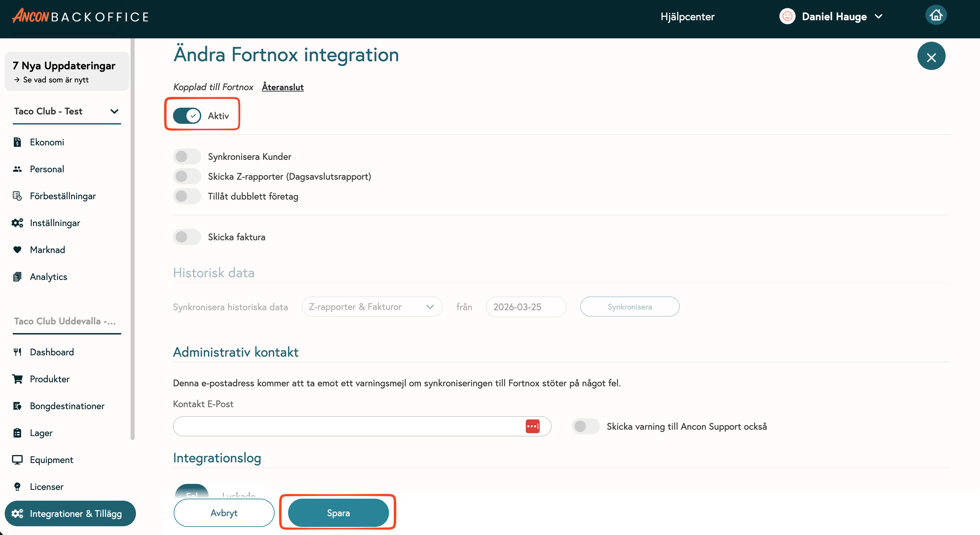Toggle the Aktiv switch off
This screenshot has height=535, width=980.
(x=187, y=116)
